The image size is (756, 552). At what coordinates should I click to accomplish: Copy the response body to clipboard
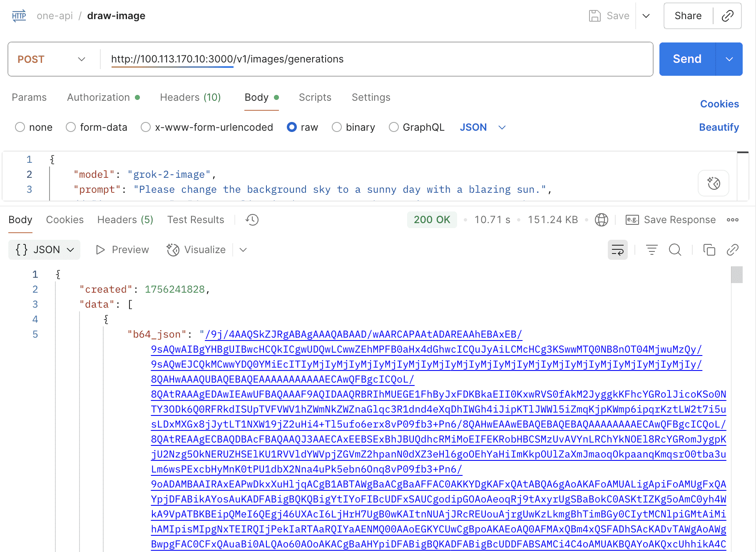(709, 250)
